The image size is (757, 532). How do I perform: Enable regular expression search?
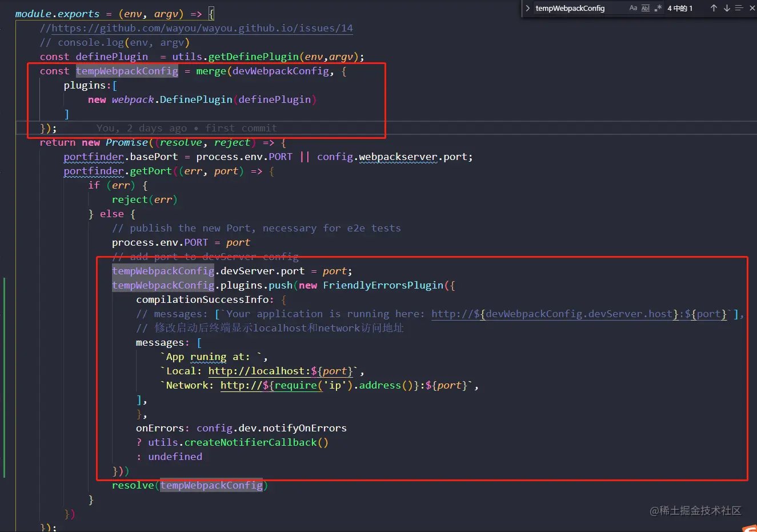pos(658,8)
